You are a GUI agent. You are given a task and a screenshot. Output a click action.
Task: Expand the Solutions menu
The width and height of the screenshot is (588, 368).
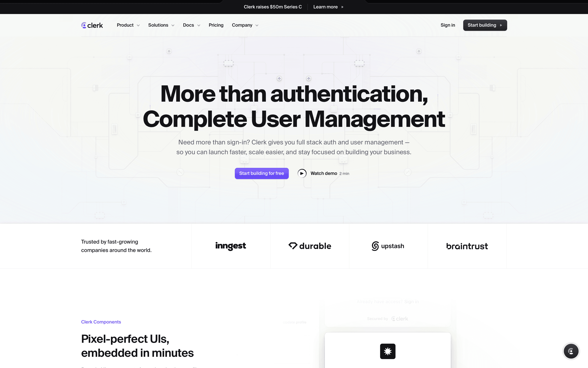pyautogui.click(x=161, y=25)
